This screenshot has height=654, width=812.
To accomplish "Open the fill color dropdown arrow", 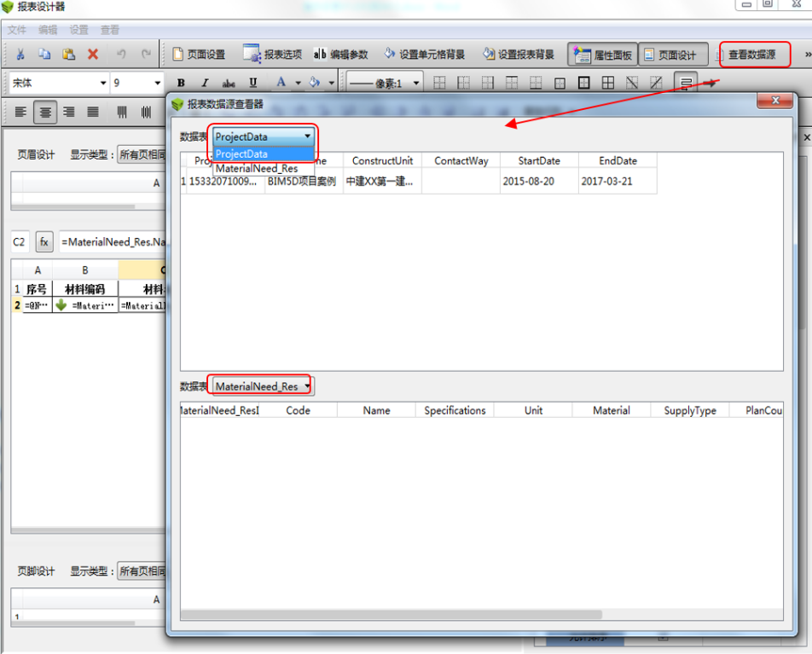I will point(332,83).
